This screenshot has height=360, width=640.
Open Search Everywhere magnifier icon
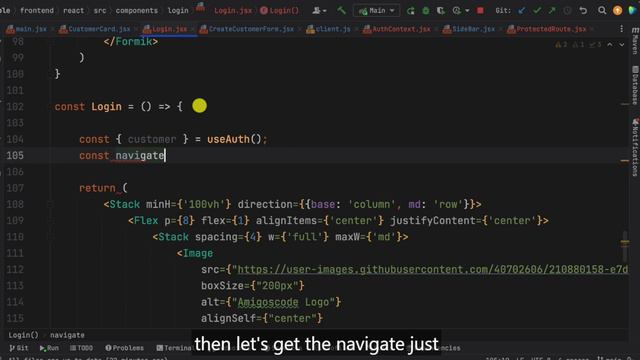[x=602, y=11]
